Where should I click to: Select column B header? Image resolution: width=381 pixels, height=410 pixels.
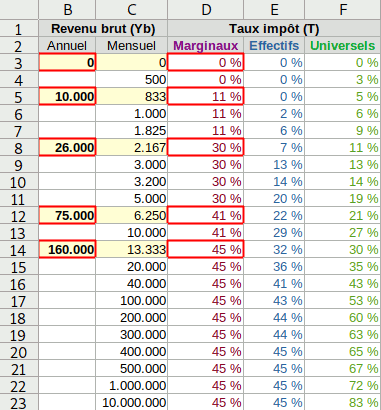pyautogui.click(x=67, y=10)
